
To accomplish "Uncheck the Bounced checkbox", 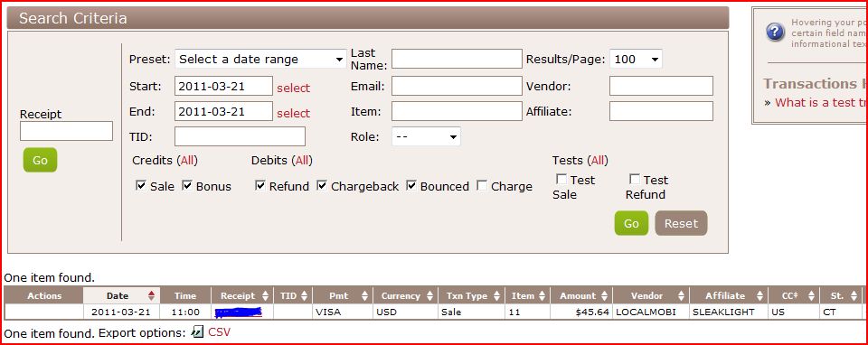I will click(x=411, y=186).
